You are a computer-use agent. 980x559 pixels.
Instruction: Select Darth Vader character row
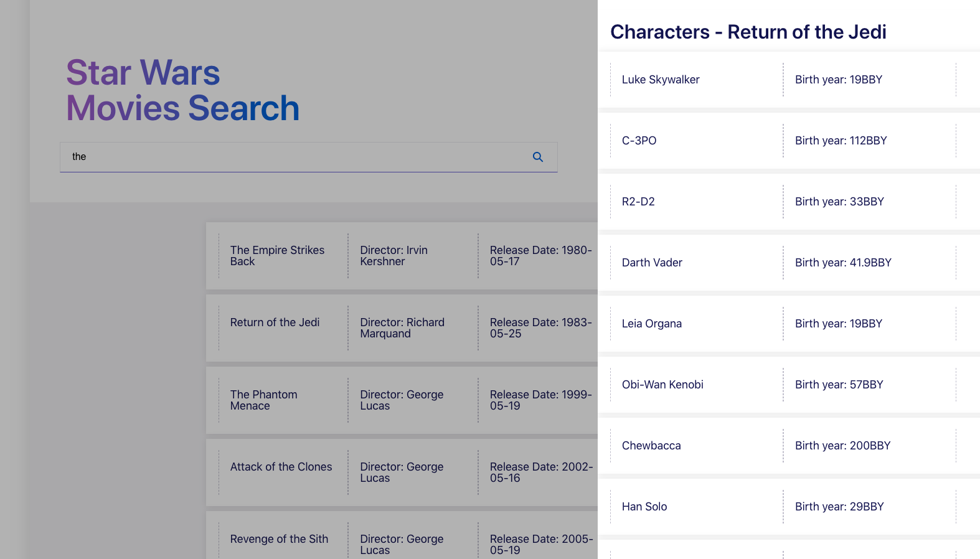pos(789,263)
